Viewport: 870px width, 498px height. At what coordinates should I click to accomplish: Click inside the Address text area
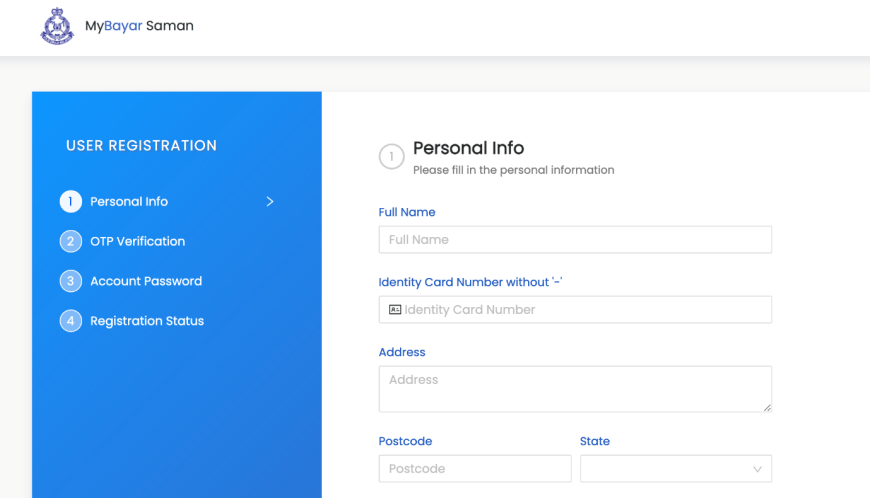coord(575,389)
